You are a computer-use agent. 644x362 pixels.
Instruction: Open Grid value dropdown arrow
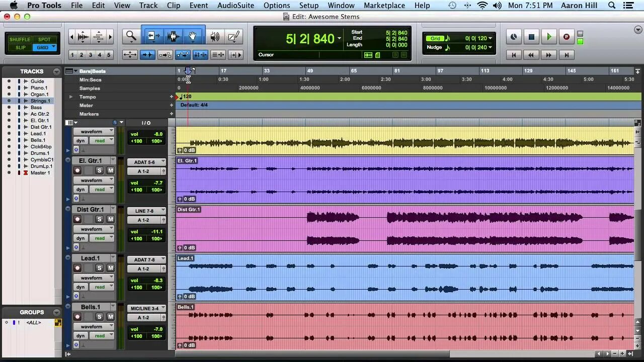490,38
